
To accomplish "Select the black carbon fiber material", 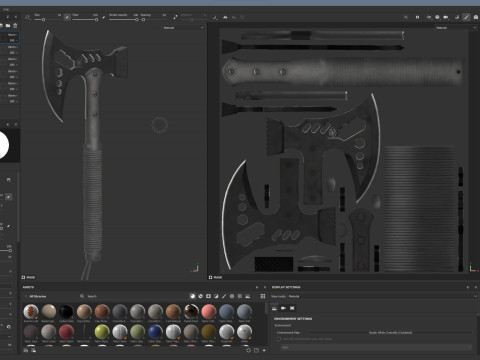I will [66, 312].
